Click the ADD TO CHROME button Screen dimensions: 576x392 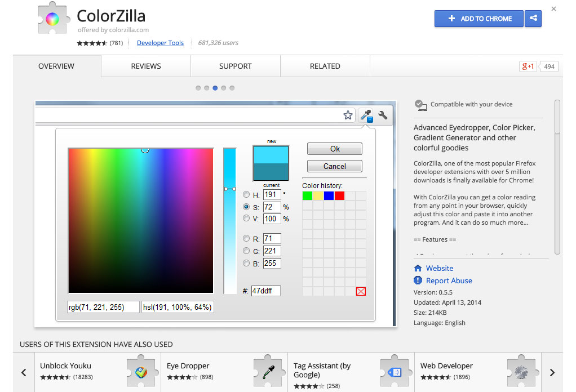(478, 19)
